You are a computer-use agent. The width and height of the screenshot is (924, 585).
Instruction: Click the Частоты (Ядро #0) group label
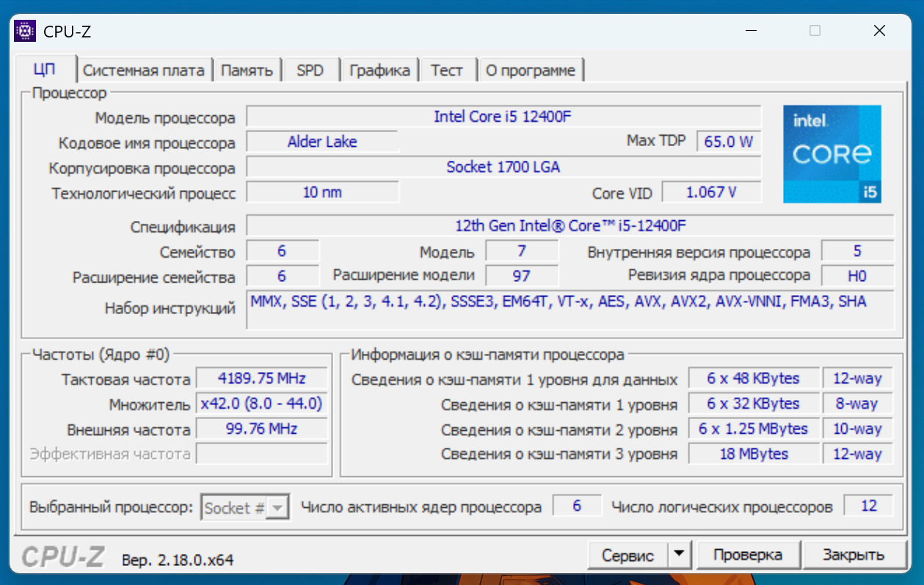(101, 355)
